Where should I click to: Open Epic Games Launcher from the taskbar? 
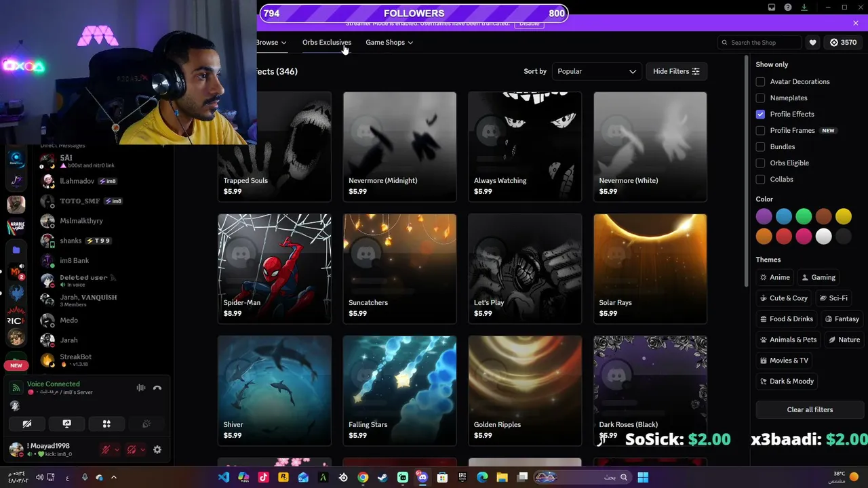(462, 477)
